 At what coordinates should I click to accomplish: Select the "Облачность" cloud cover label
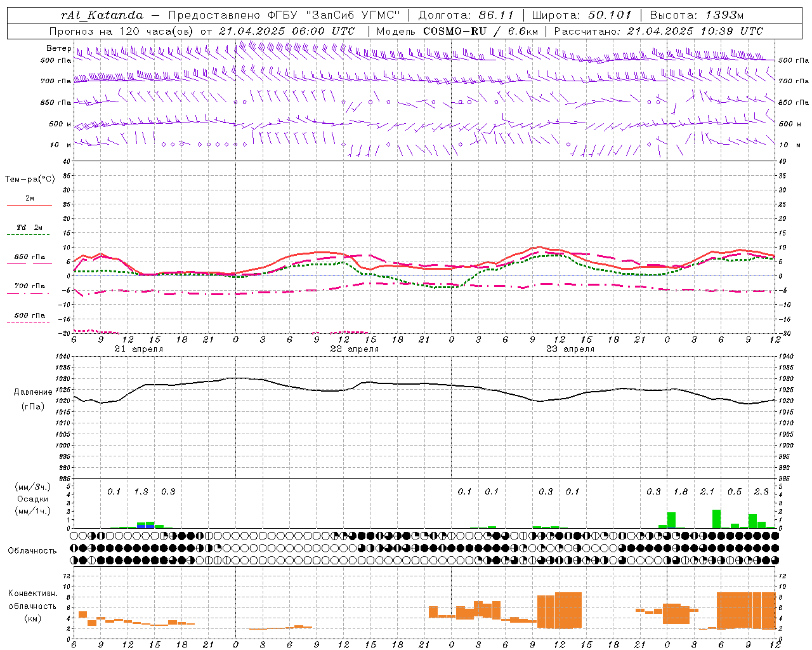(x=32, y=550)
